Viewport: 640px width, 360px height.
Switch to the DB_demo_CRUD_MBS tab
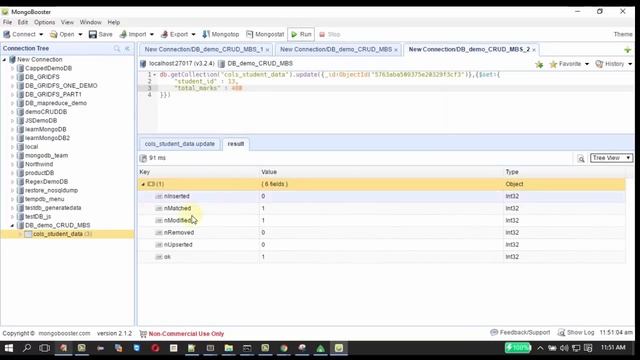coord(336,49)
